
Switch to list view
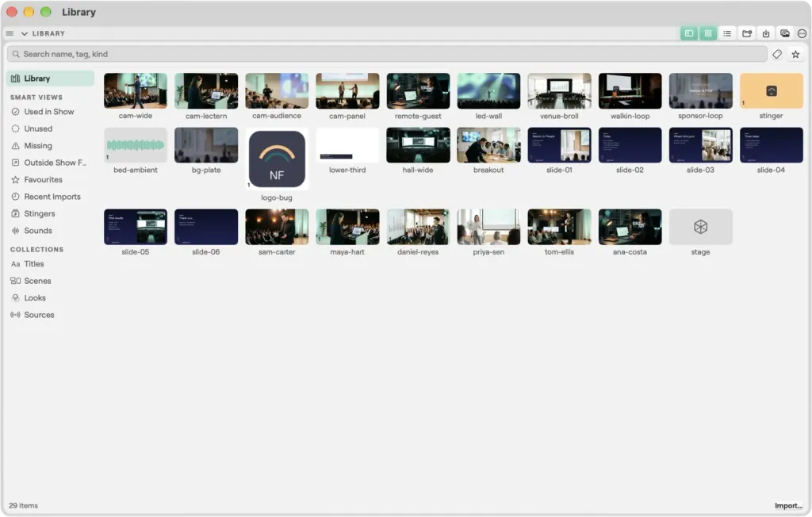727,33
